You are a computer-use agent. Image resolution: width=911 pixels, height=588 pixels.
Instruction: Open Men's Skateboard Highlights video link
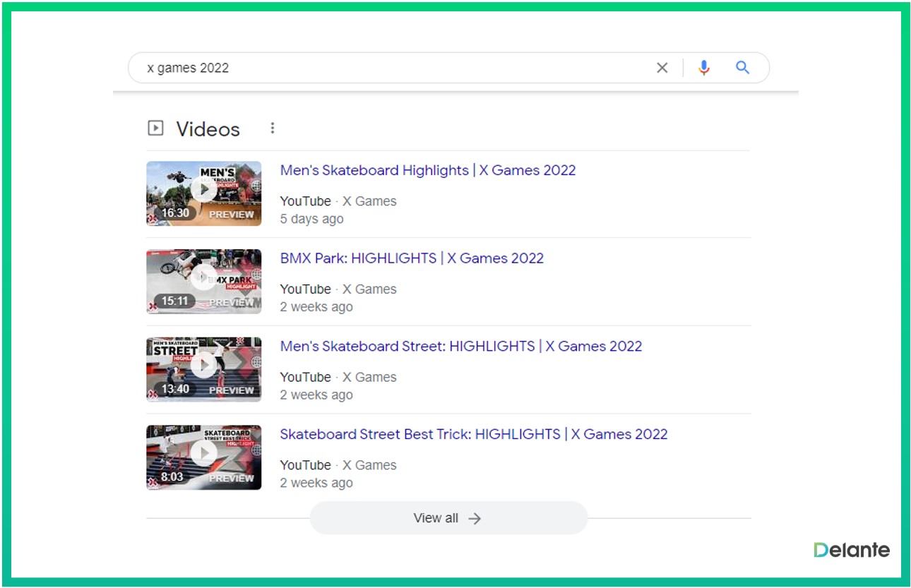427,170
